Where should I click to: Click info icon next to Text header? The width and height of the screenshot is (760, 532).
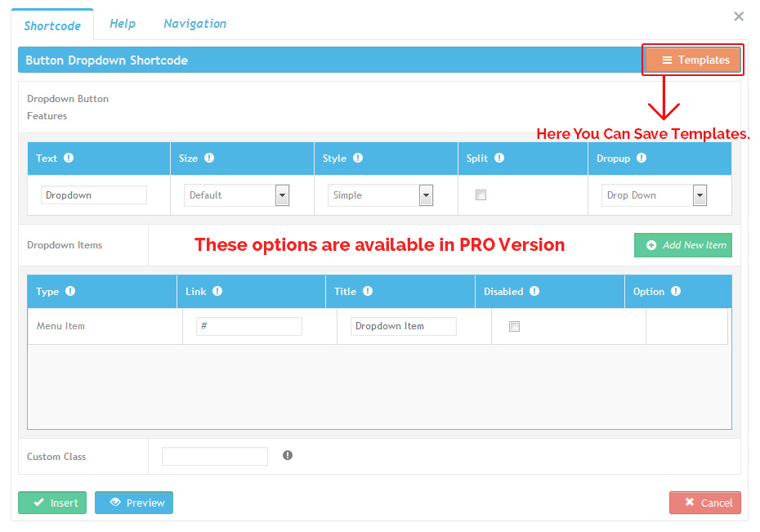point(69,159)
